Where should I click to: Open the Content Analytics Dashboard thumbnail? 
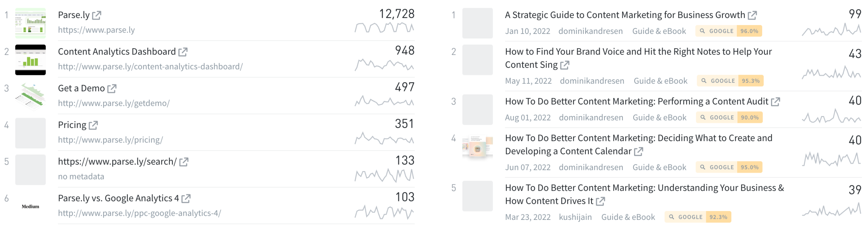tap(31, 60)
